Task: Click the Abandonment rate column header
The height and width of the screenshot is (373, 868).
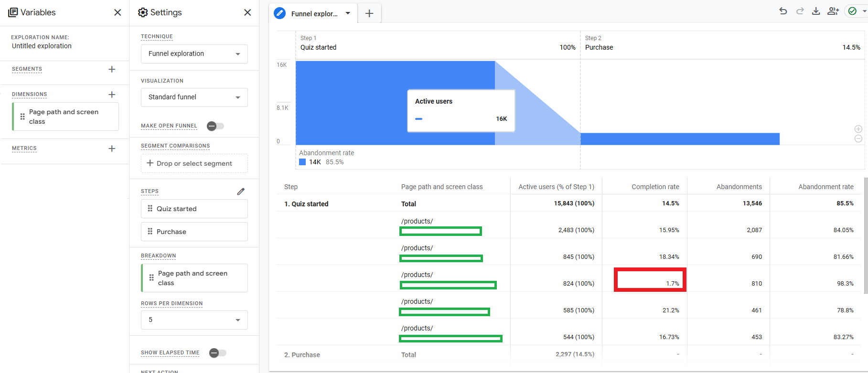Action: 825,187
